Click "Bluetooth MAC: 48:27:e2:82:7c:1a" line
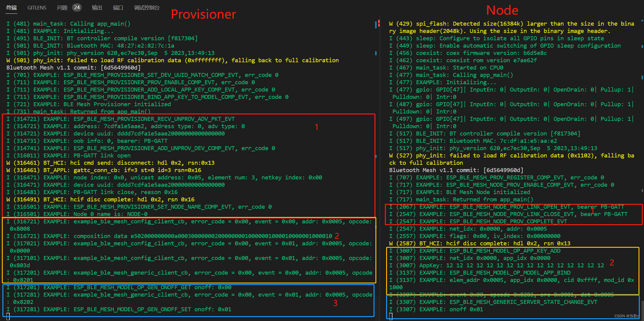This screenshot has width=644, height=321. point(90,46)
